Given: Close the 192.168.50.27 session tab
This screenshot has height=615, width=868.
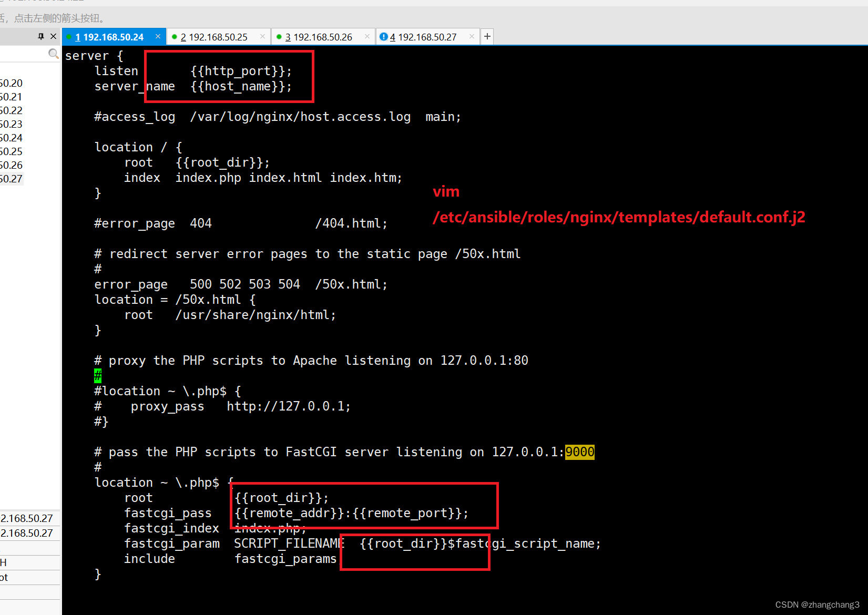Looking at the screenshot, I should tap(472, 36).
